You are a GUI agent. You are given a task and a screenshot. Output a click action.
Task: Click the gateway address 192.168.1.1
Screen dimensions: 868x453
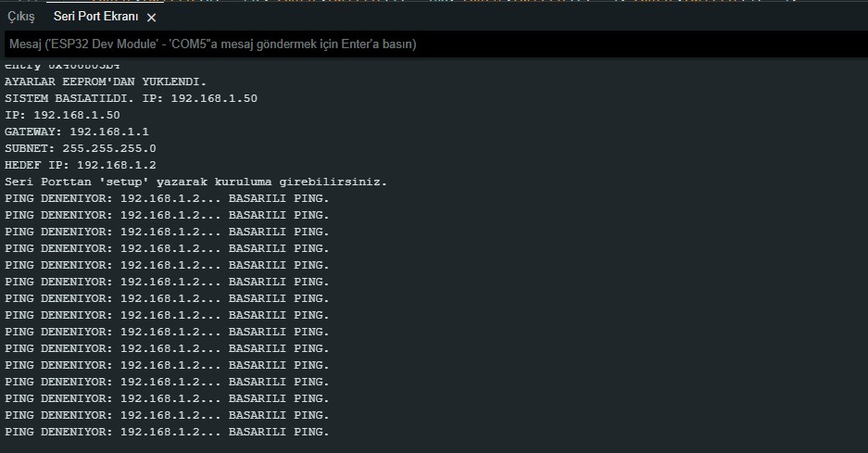point(109,132)
